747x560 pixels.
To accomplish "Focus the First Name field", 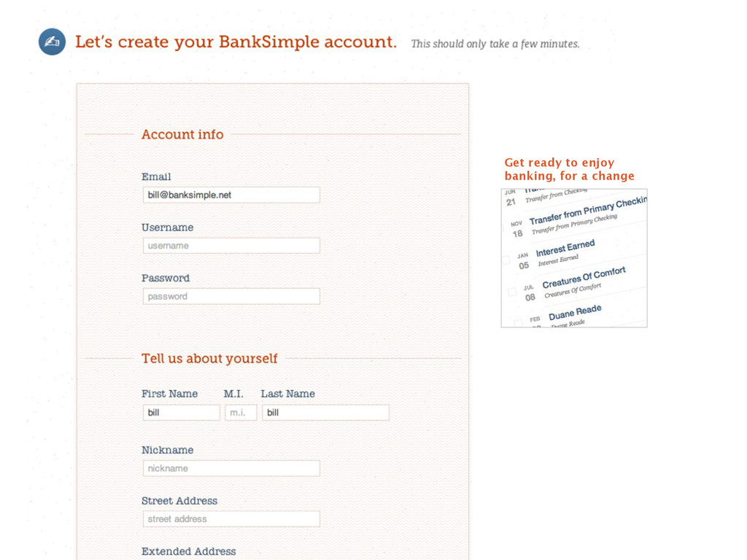I will click(x=182, y=413).
